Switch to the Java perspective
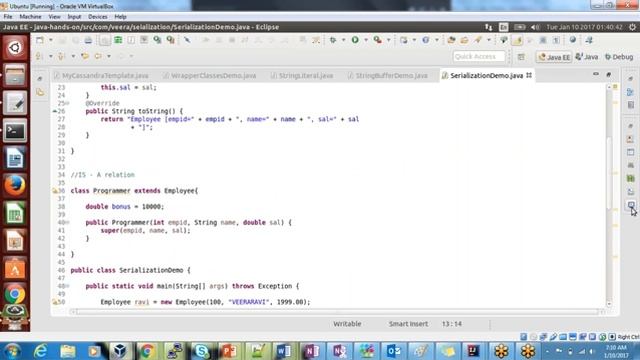 [x=587, y=57]
